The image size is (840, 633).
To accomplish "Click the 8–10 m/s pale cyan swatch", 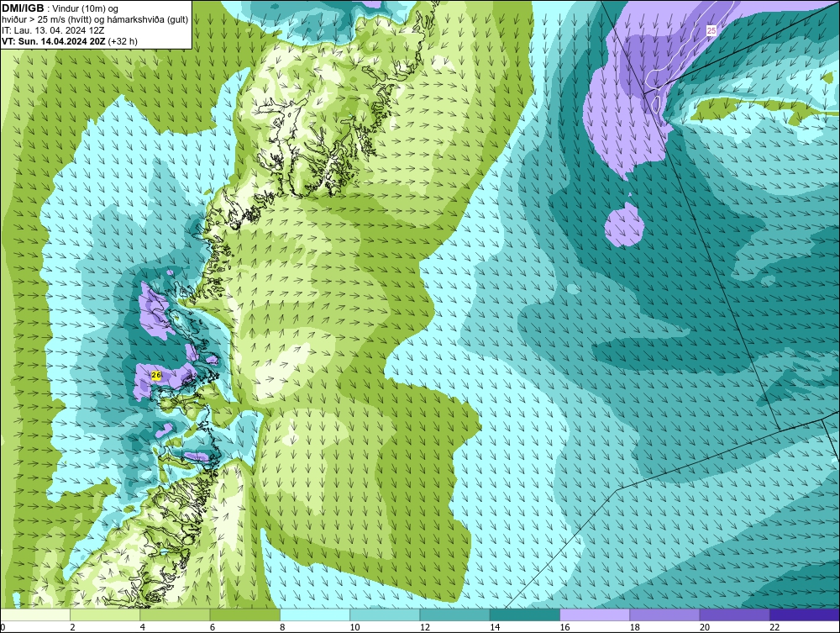I will click(315, 615).
